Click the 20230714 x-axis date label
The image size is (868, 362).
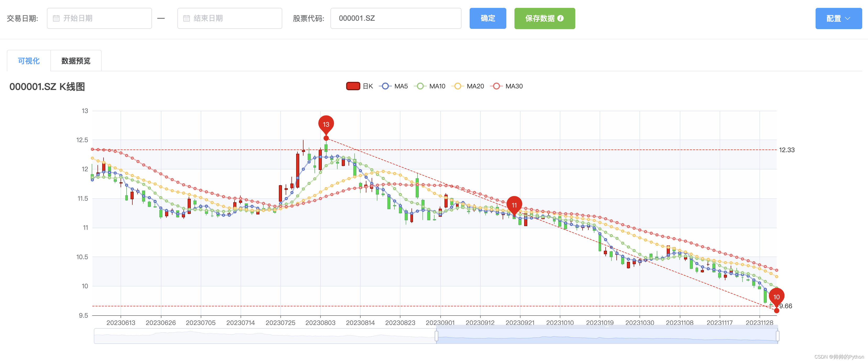tap(241, 323)
